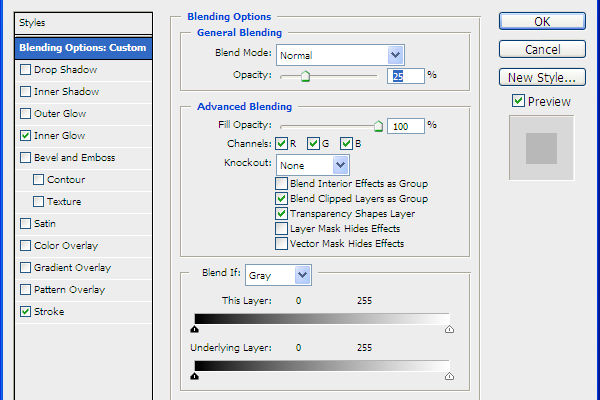This screenshot has width=600, height=400.
Task: Click the Fill Opacity value field
Action: tap(406, 126)
